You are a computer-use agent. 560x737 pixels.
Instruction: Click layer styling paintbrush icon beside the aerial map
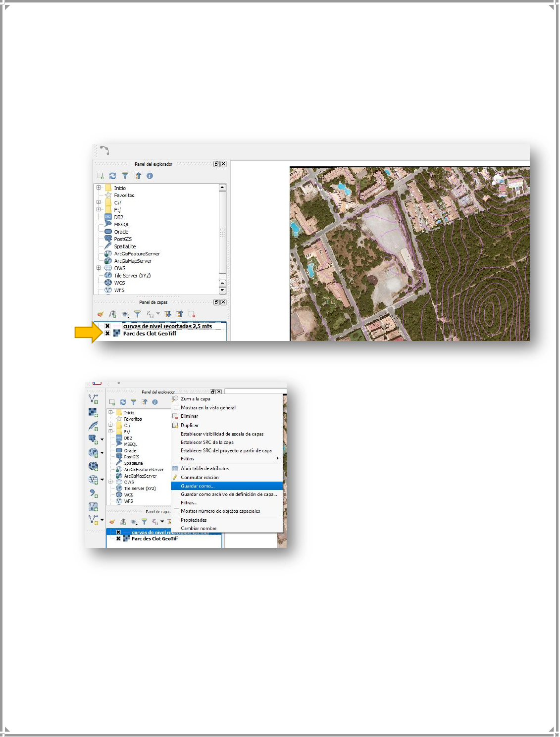click(x=101, y=314)
